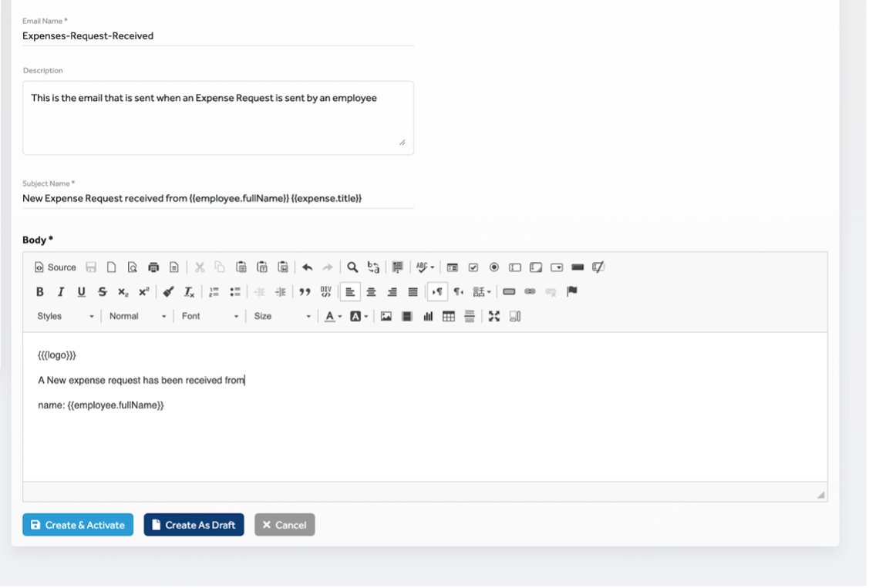Click the Create As Draft button
The image size is (869, 588).
point(194,525)
